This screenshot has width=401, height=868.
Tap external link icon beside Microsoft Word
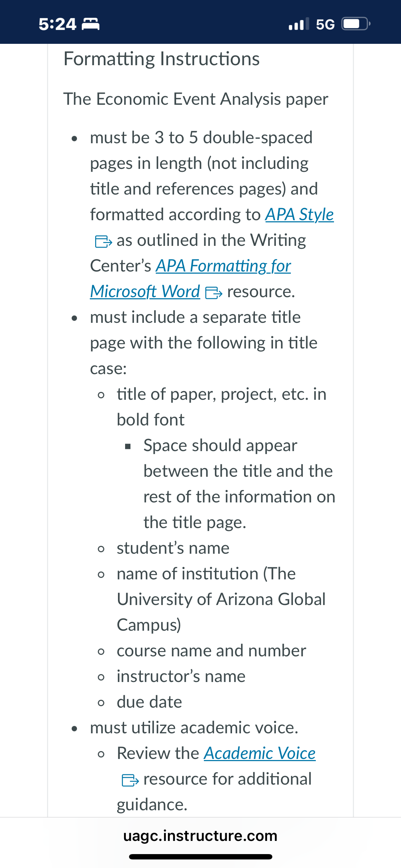click(x=214, y=293)
